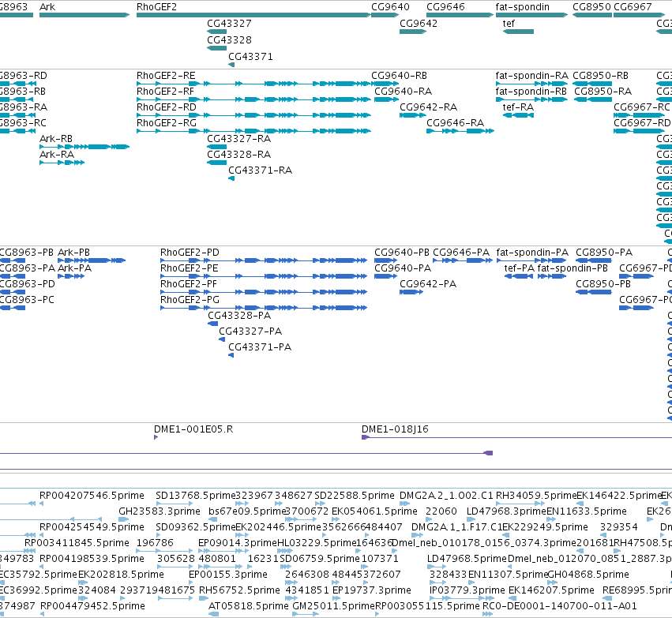Click protein RhoGEF2-PF

(x=264, y=292)
